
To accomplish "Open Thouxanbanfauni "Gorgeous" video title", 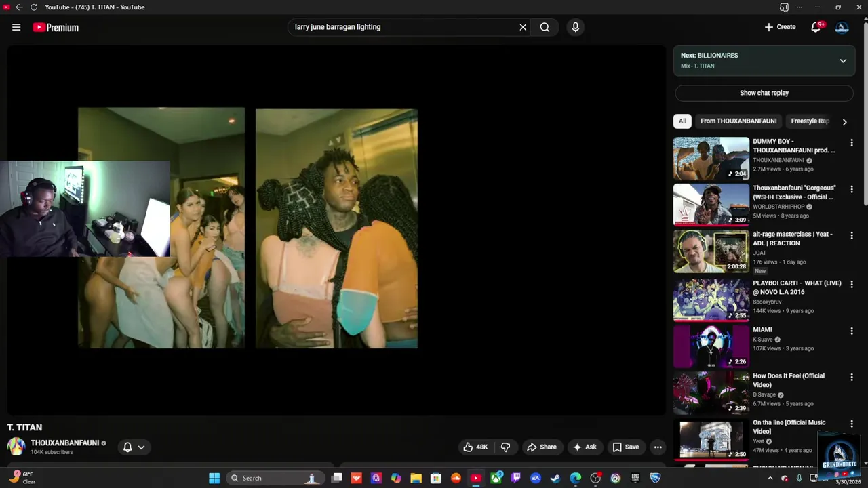I will tap(794, 192).
